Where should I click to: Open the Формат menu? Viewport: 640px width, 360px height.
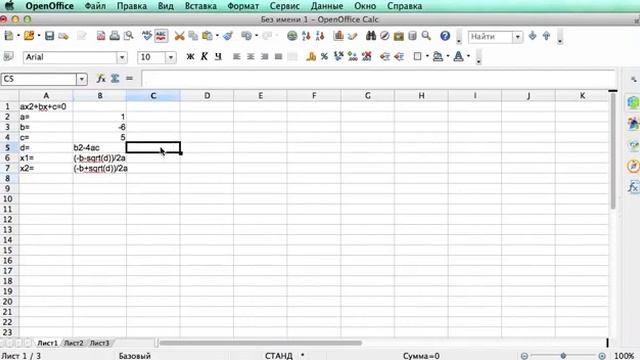(x=243, y=6)
